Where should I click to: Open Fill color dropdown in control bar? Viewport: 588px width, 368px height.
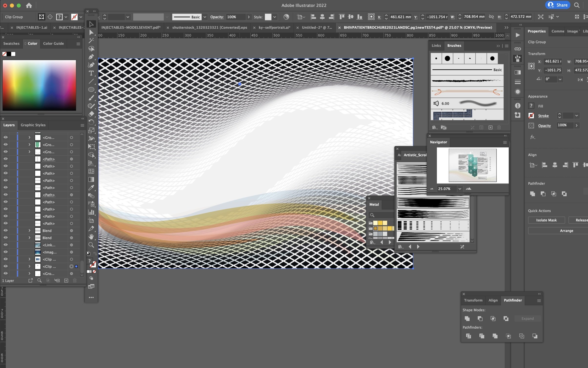[x=66, y=17]
